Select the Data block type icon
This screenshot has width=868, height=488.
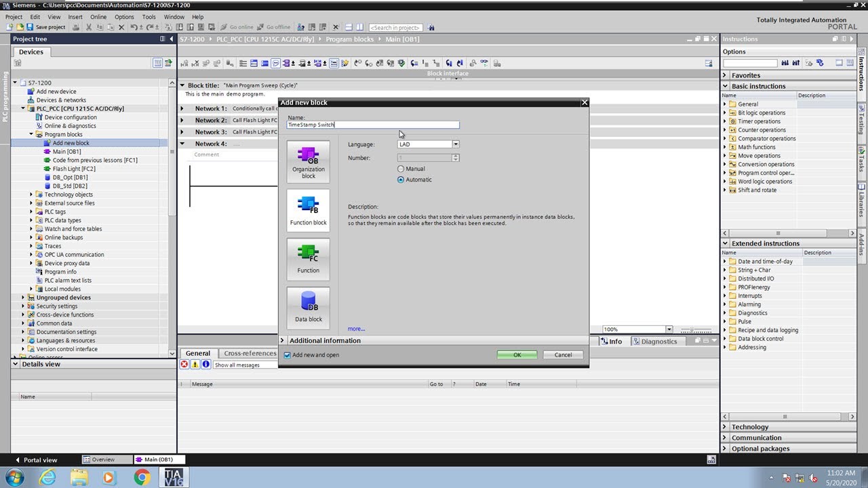[309, 308]
